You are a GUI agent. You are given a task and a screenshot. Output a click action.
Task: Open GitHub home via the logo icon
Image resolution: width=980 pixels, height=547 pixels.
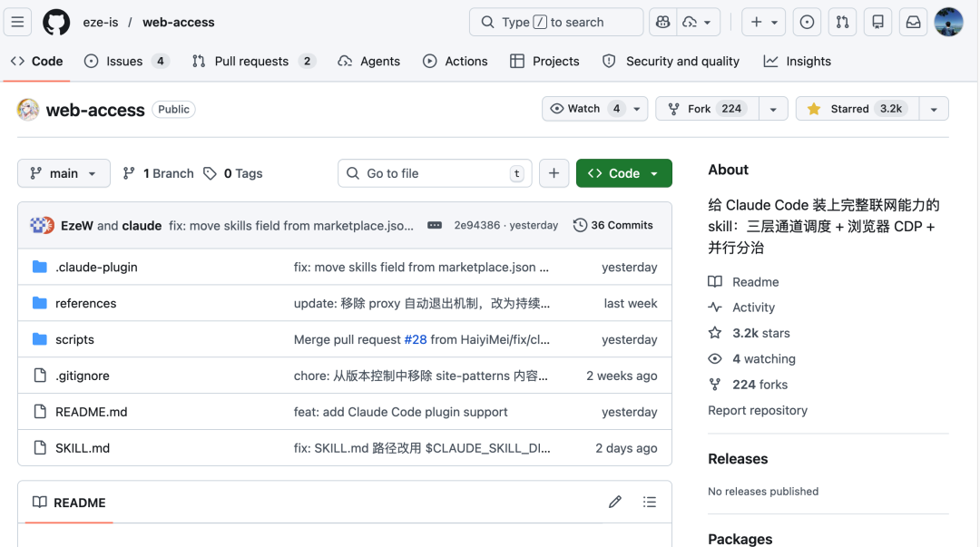56,22
